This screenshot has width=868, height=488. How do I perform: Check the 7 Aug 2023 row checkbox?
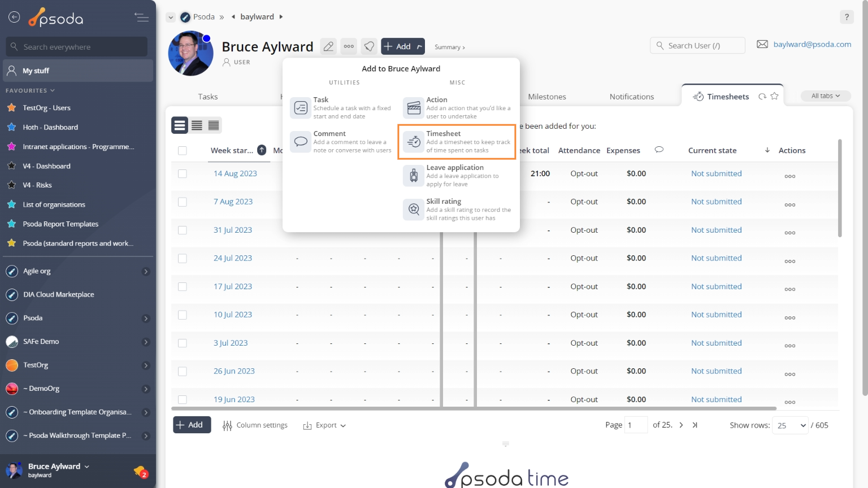pyautogui.click(x=182, y=202)
